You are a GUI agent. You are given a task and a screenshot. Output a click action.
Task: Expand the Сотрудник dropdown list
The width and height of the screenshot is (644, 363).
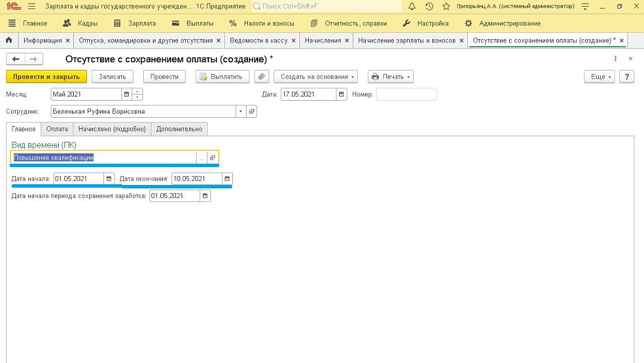(x=240, y=111)
